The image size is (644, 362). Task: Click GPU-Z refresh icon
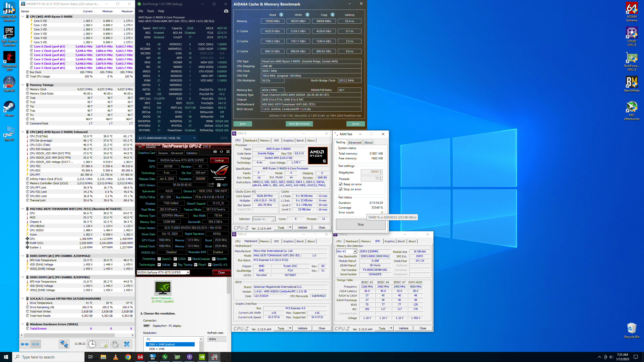(x=221, y=152)
